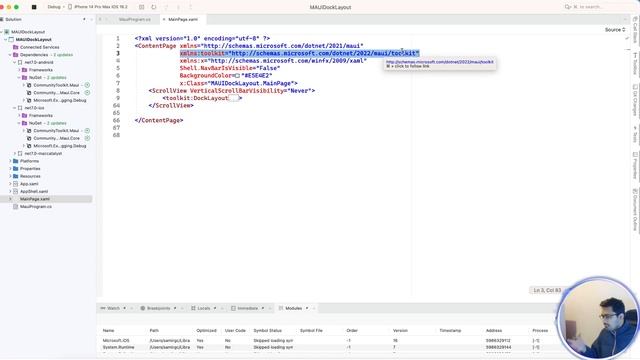This screenshot has height=360, width=640.
Task: Click the Resources folder icon
Action: (x=16, y=176)
